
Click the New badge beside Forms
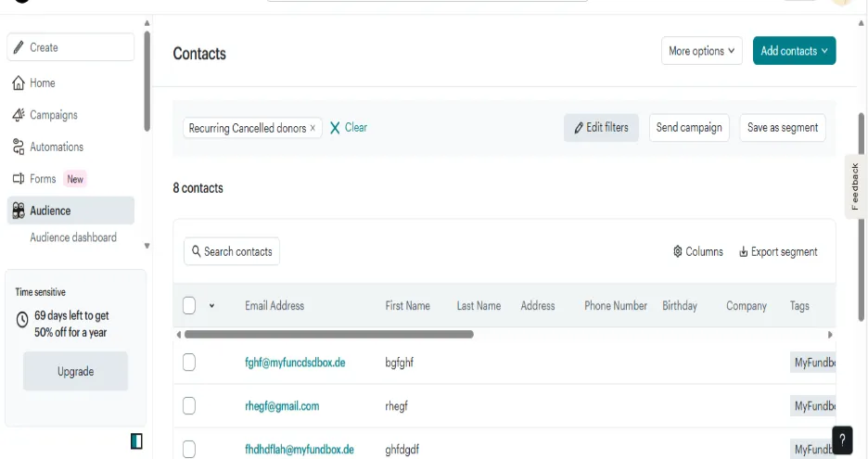click(x=75, y=179)
